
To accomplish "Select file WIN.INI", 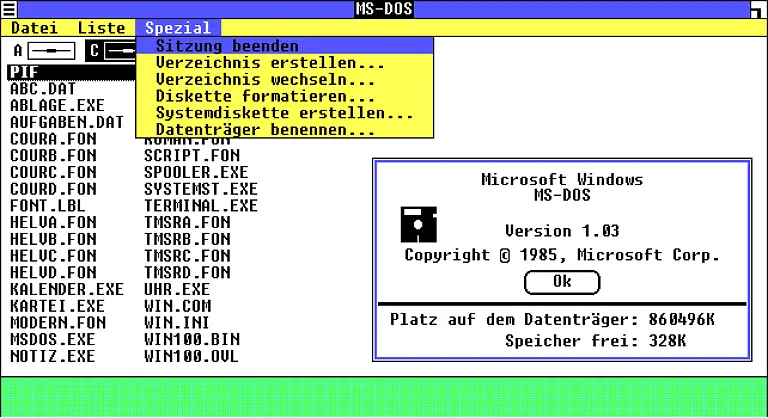I will point(177,323).
